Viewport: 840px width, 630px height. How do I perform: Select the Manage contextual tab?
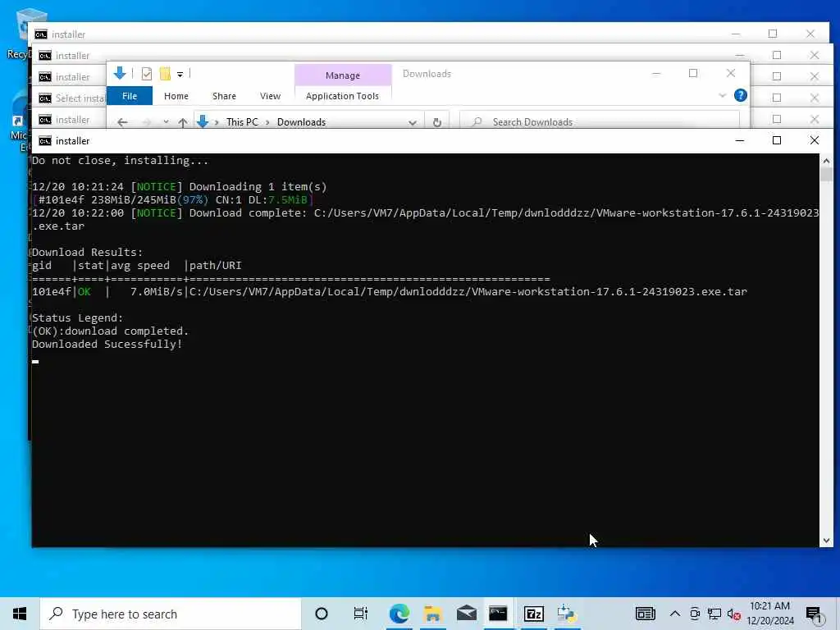point(343,75)
